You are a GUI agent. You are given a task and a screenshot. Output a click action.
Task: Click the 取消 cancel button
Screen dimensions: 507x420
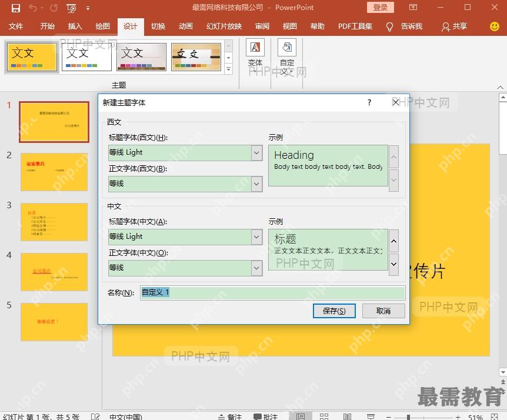(383, 311)
